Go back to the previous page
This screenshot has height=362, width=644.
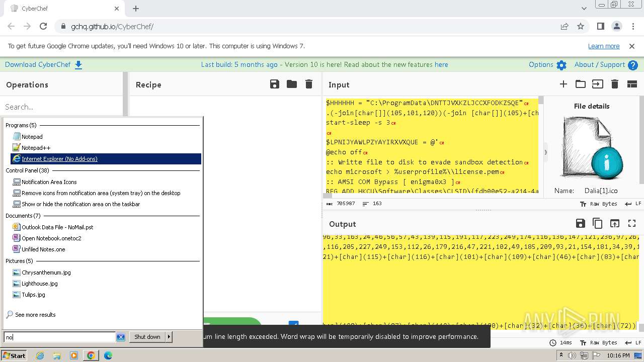11,26
